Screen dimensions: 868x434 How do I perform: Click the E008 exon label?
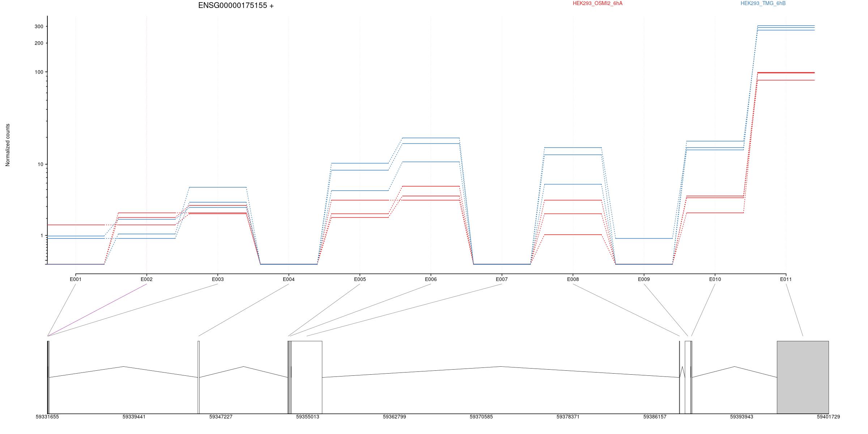click(x=573, y=279)
